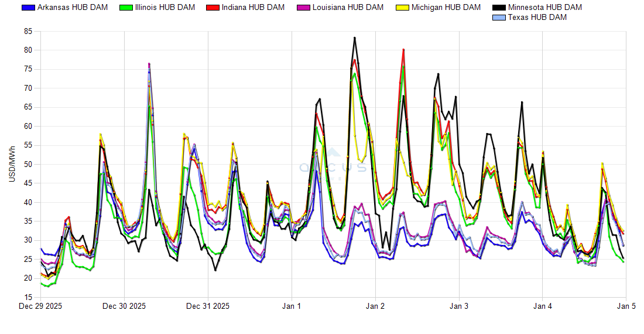The height and width of the screenshot is (334, 644).
Task: Pick the Jan 4 date label
Action: [543, 306]
